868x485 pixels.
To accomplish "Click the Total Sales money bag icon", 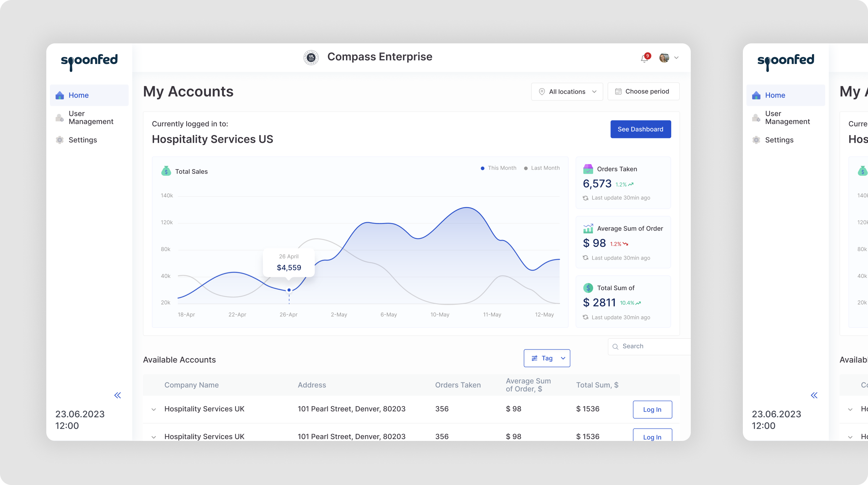I will 166,171.
